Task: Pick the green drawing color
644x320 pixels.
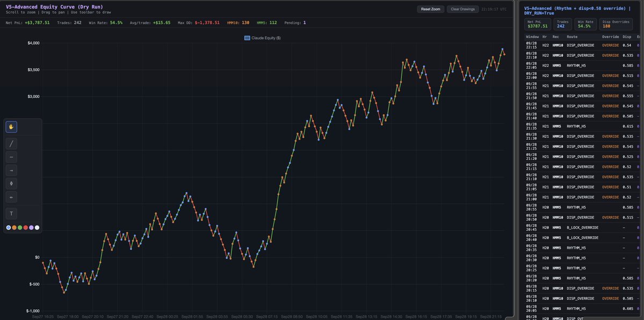Action: (x=20, y=228)
